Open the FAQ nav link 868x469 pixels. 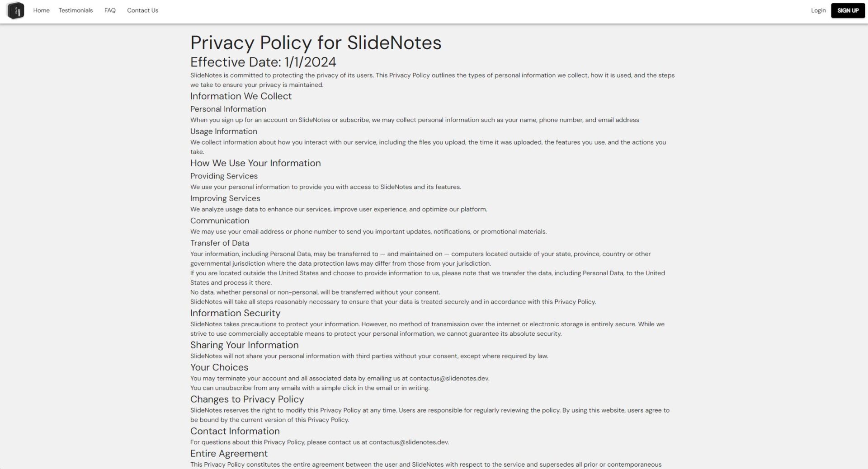point(110,10)
